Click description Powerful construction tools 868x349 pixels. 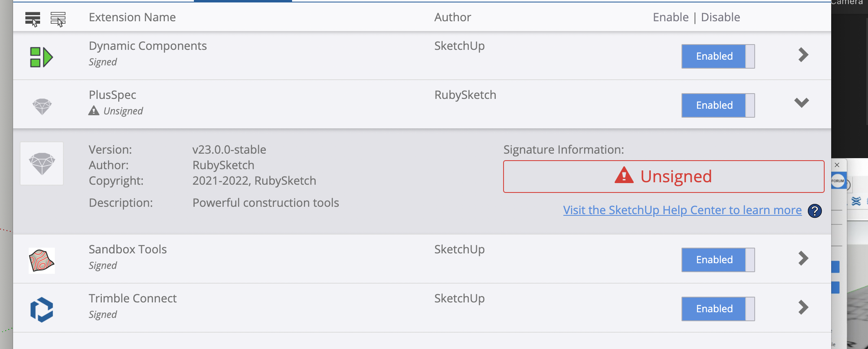click(265, 203)
